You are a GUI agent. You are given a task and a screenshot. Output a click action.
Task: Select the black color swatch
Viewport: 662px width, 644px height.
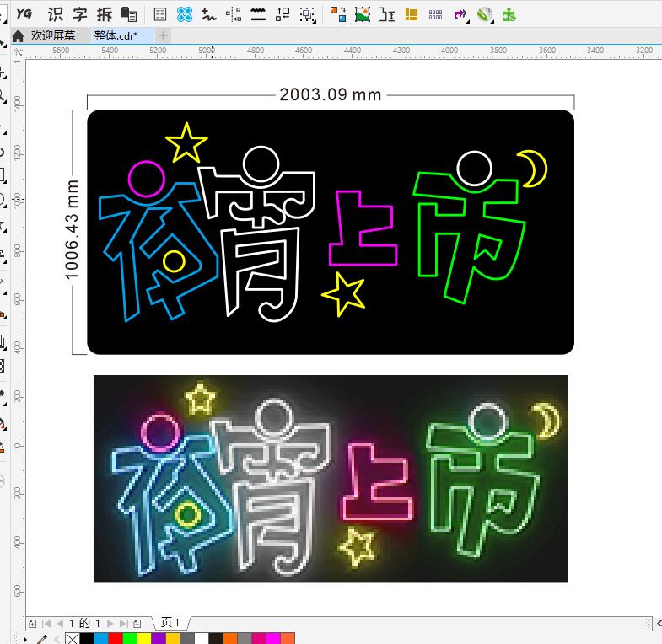pos(87,638)
